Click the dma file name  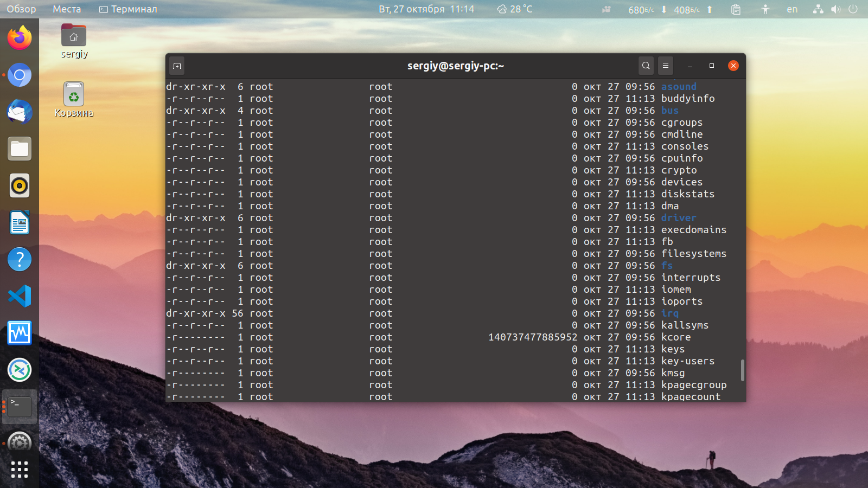[x=670, y=206]
